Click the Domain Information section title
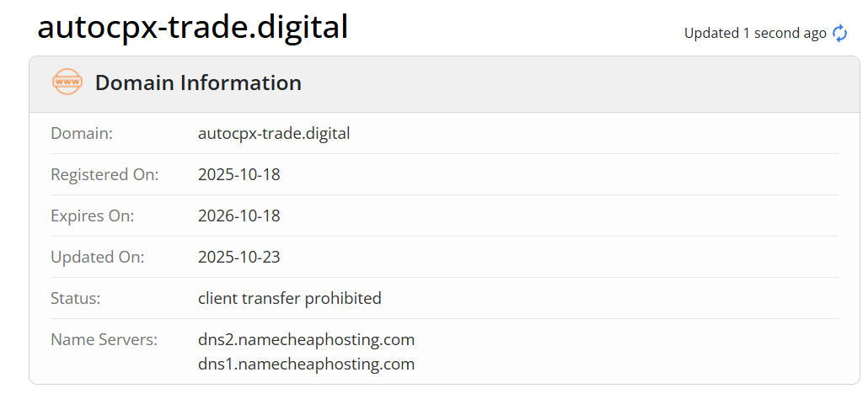 [198, 83]
